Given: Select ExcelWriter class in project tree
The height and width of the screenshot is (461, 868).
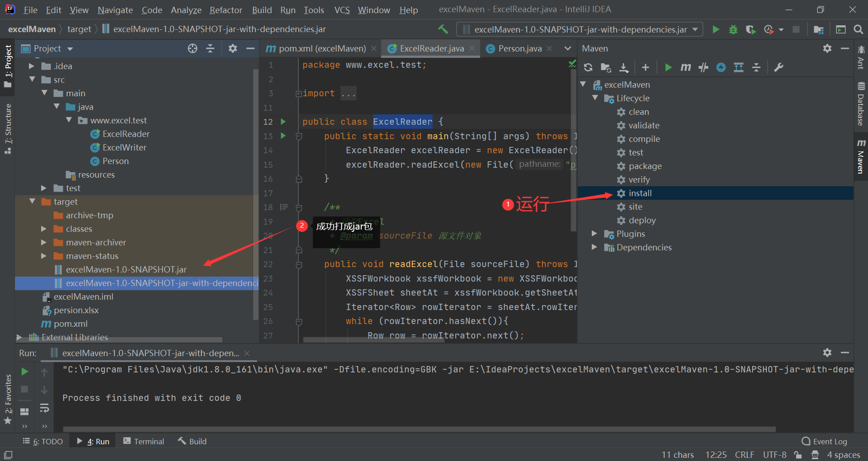Looking at the screenshot, I should point(124,147).
